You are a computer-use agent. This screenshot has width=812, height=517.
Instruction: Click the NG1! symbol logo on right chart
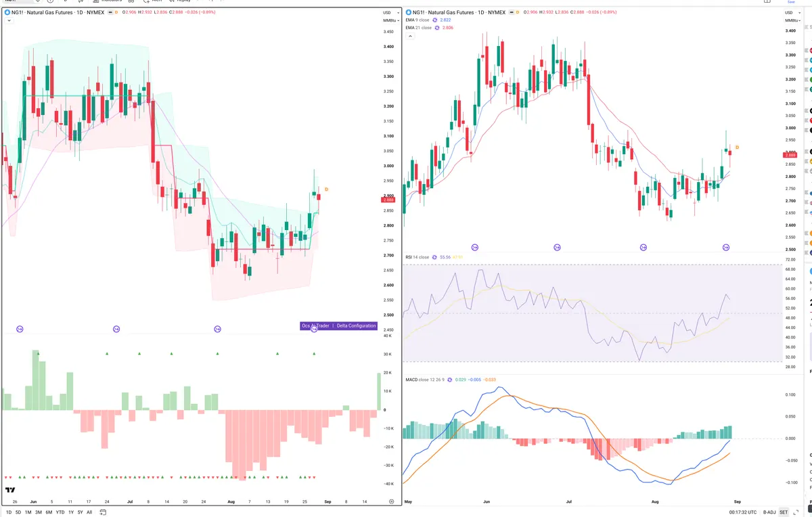coord(408,12)
